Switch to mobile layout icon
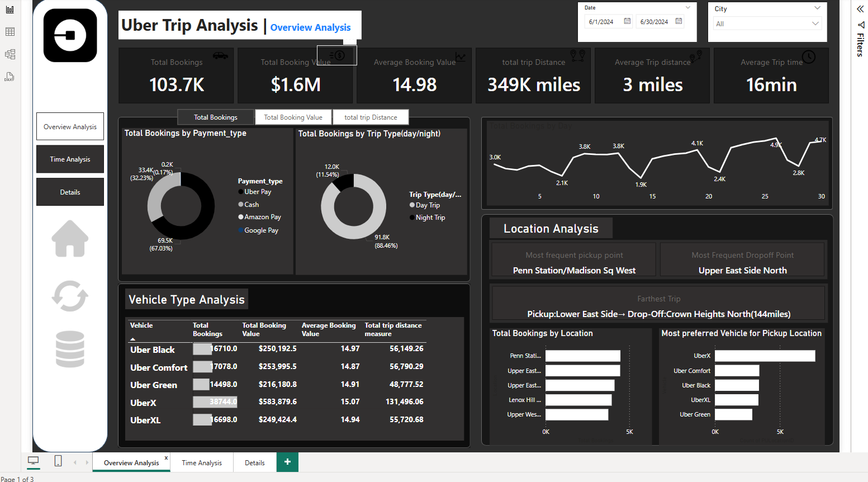 (58, 461)
